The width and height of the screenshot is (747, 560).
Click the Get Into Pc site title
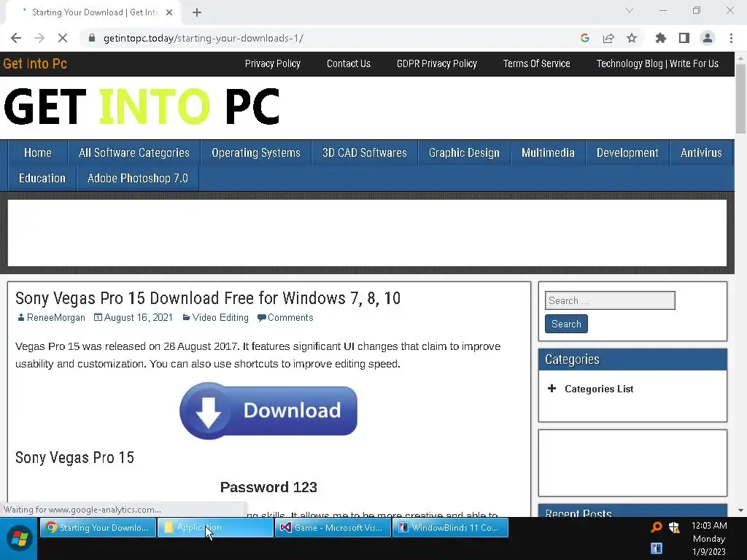(35, 64)
